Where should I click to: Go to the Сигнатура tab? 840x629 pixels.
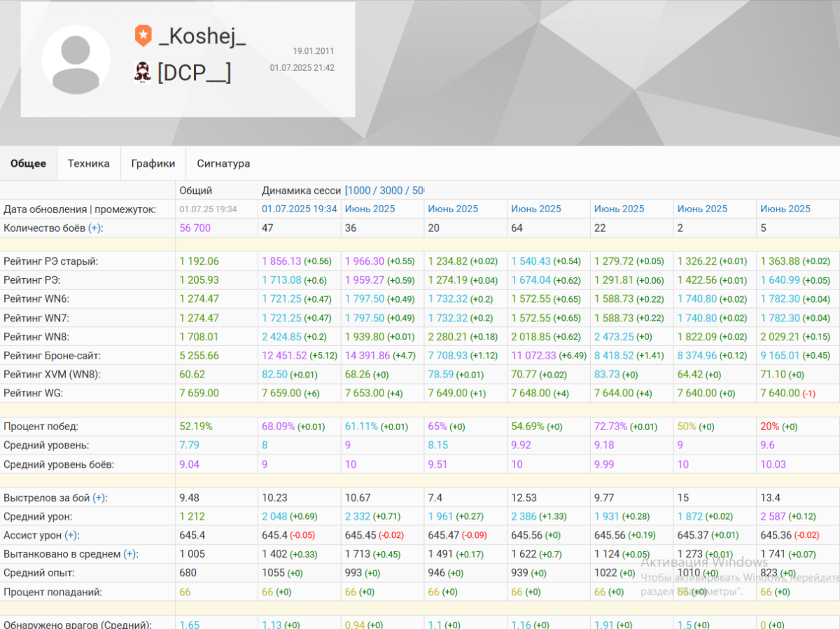tap(223, 163)
